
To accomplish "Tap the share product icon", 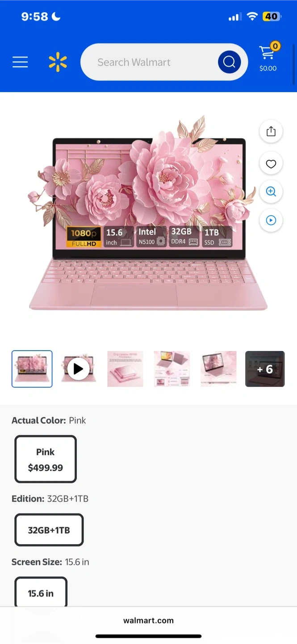I will 271,131.
